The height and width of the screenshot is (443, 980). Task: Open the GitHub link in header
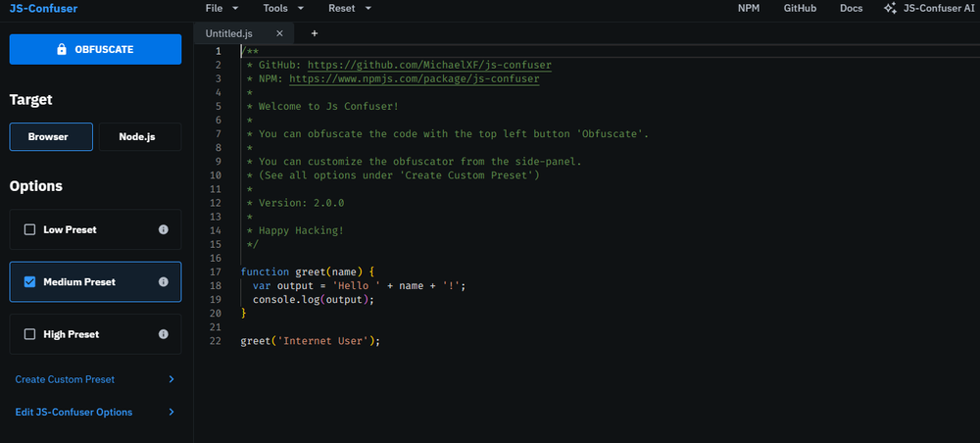tap(800, 8)
